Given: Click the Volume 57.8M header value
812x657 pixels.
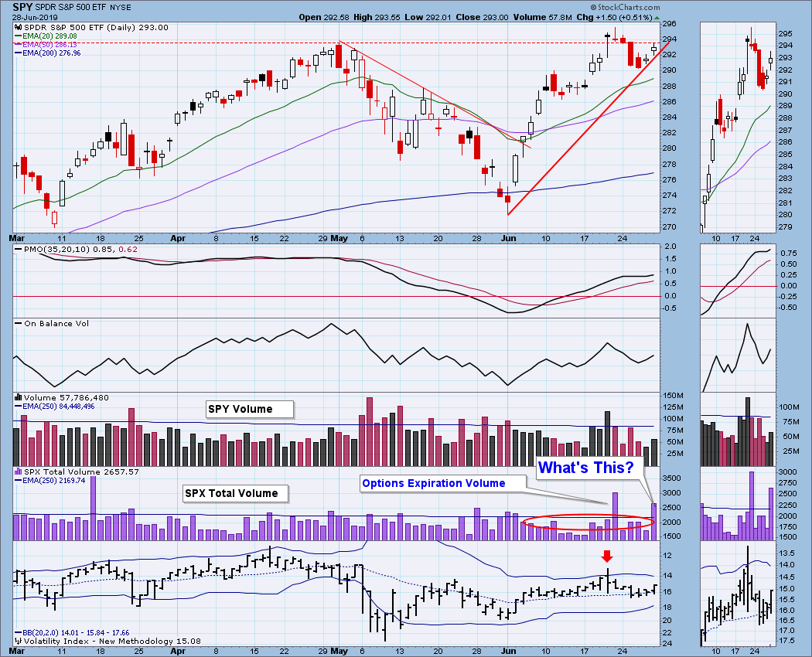Looking at the screenshot, I should [x=542, y=17].
